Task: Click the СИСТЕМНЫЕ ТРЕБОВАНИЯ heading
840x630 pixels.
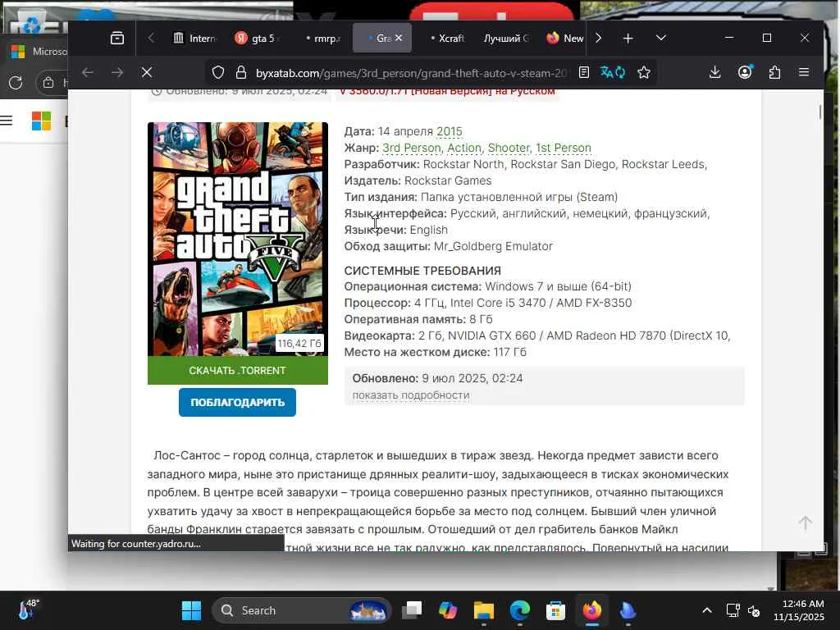Action: (422, 271)
